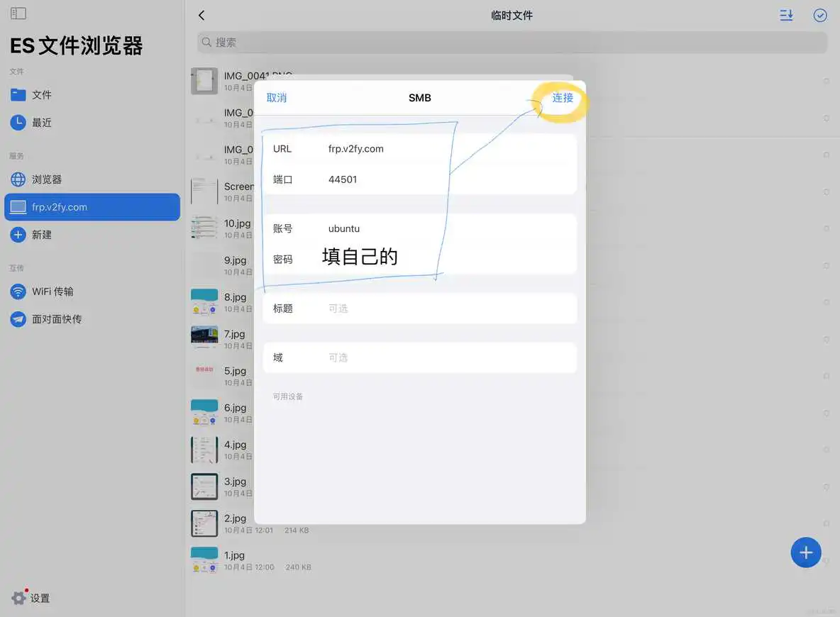
Task: Open the 文件 folder section in sidebar
Action: 43,94
